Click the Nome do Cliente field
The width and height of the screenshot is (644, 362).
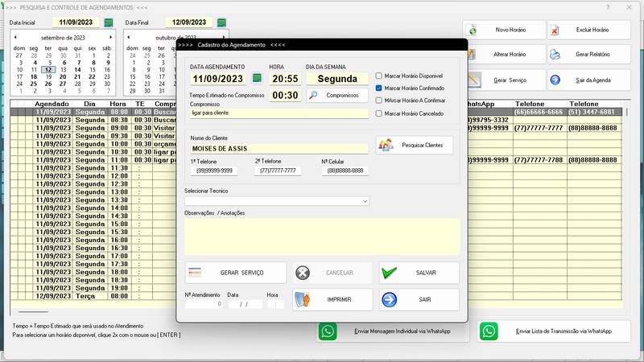pos(279,149)
